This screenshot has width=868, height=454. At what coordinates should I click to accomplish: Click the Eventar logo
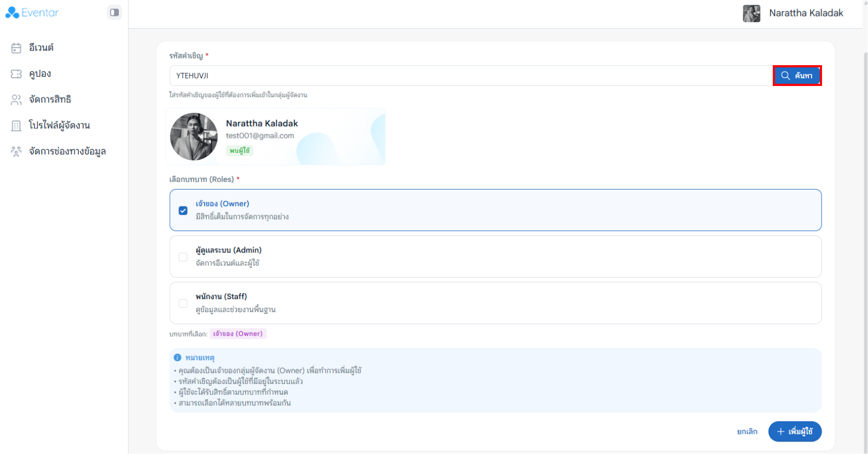[32, 13]
